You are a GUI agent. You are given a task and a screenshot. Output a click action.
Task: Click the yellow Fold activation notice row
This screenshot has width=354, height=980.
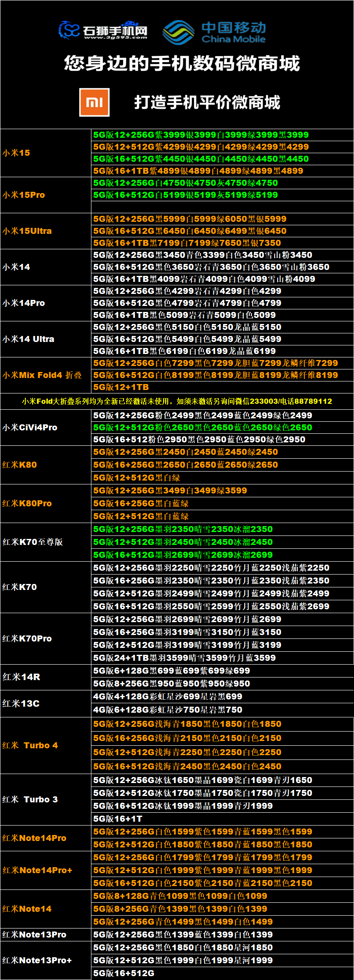coord(177,401)
